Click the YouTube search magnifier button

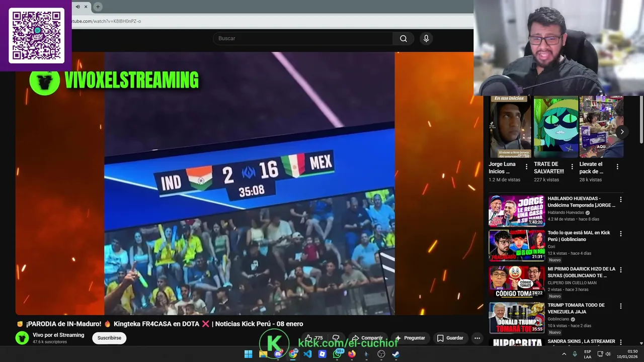click(404, 39)
